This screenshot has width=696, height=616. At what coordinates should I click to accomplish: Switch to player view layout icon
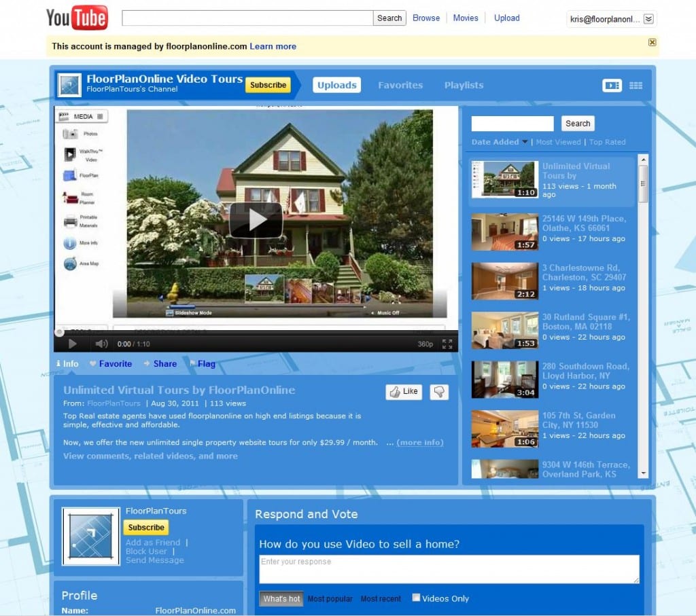[612, 85]
